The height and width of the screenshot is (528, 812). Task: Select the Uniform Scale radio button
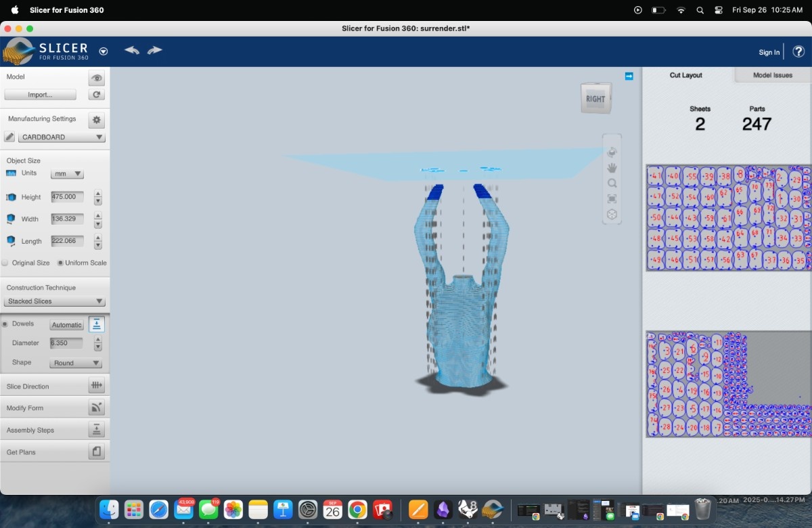[x=60, y=263]
